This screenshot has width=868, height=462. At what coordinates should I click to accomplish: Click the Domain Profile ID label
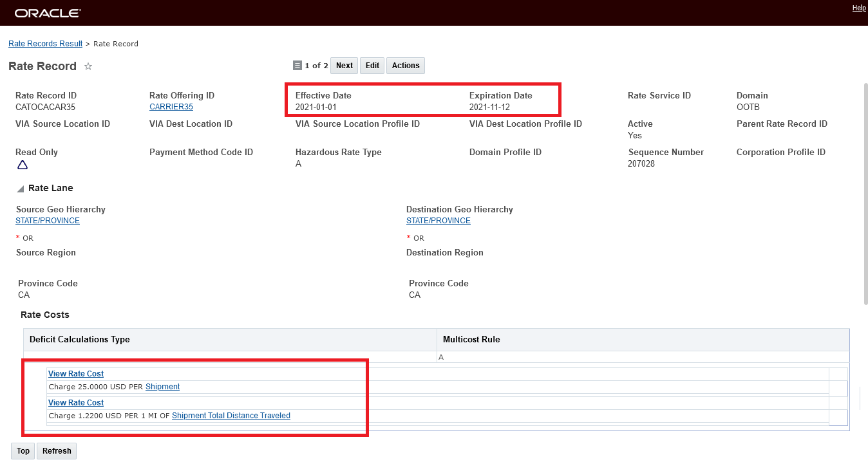click(x=505, y=152)
